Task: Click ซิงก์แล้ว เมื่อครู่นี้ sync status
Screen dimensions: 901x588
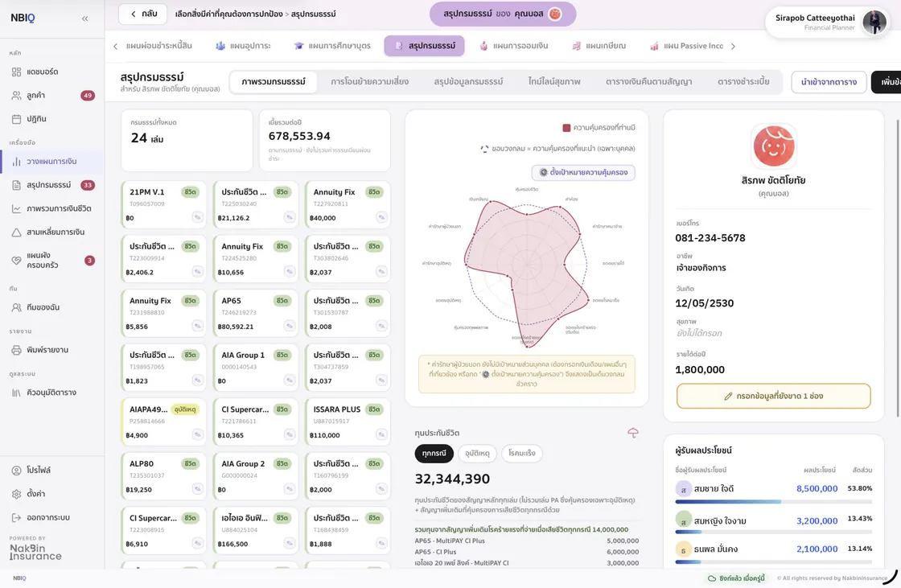Action: click(x=736, y=578)
